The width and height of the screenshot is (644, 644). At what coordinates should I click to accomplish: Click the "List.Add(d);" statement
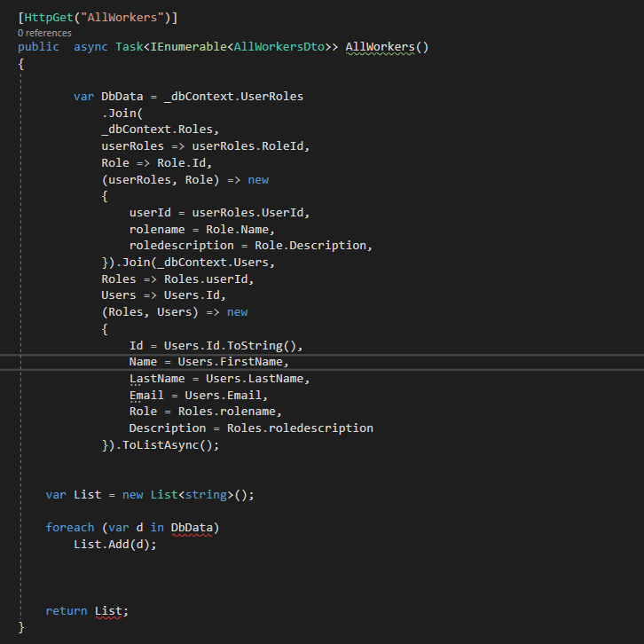(115, 545)
